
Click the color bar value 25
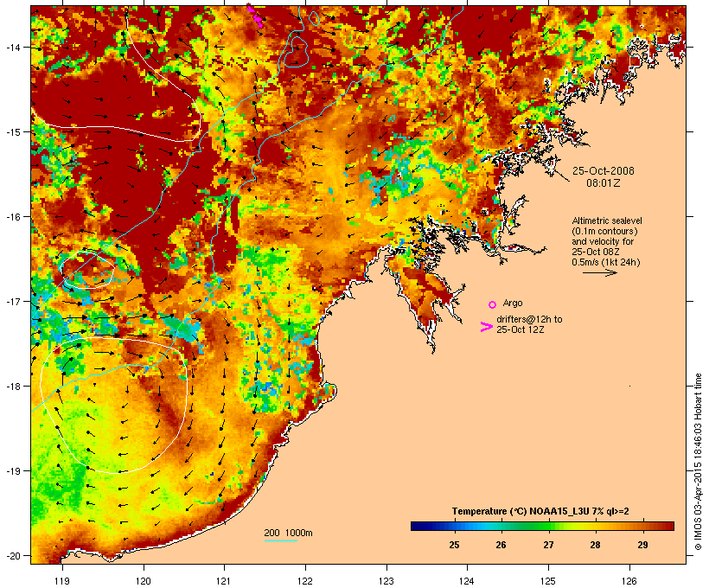454,545
